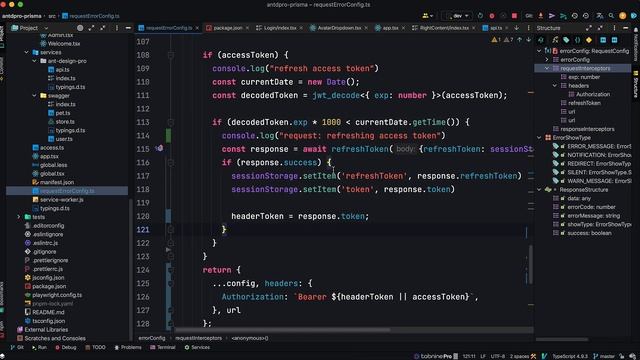Screen dimensions: 640x360
Task: Collapse all in Structure panel
Action: tap(600, 28)
